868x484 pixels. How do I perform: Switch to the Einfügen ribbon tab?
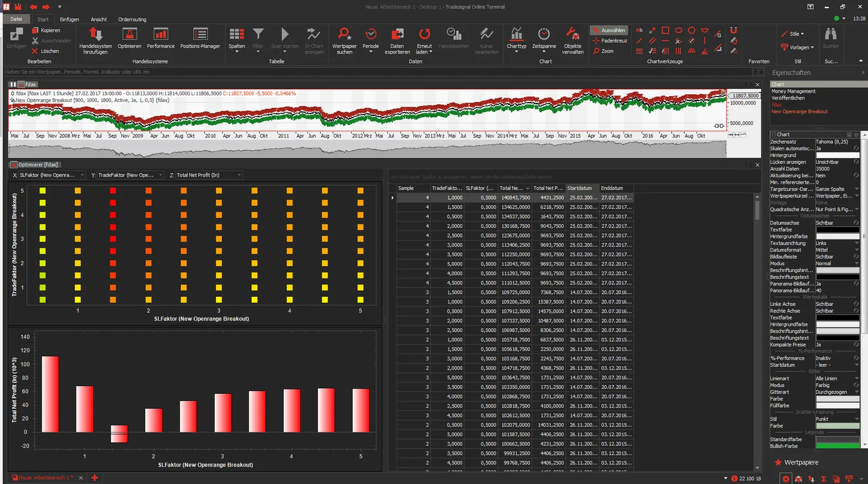point(69,20)
